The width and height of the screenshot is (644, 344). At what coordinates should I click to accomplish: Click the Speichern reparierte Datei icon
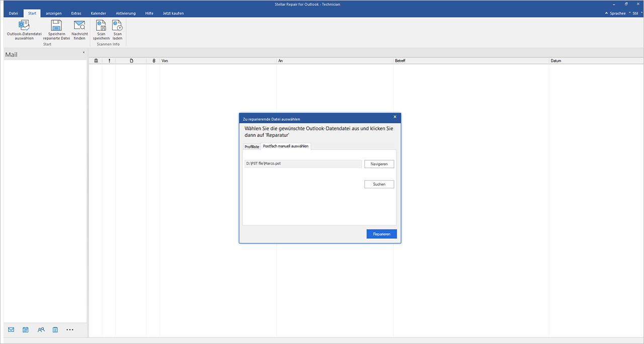[56, 26]
